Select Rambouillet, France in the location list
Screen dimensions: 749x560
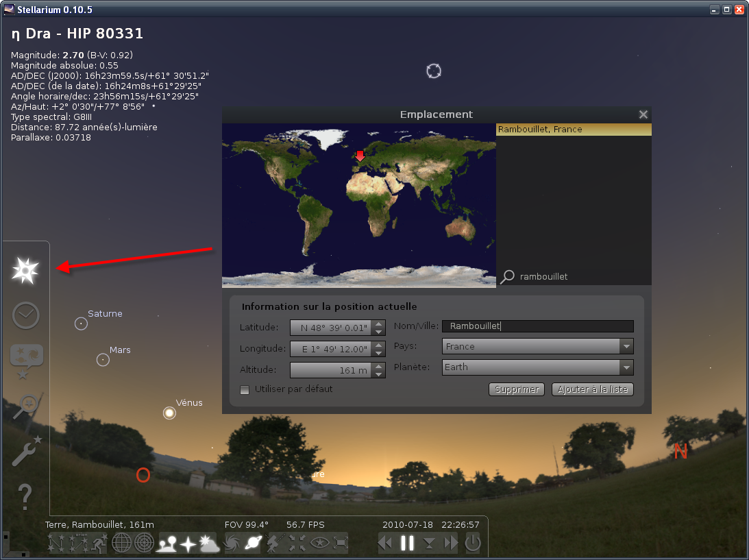pos(574,129)
